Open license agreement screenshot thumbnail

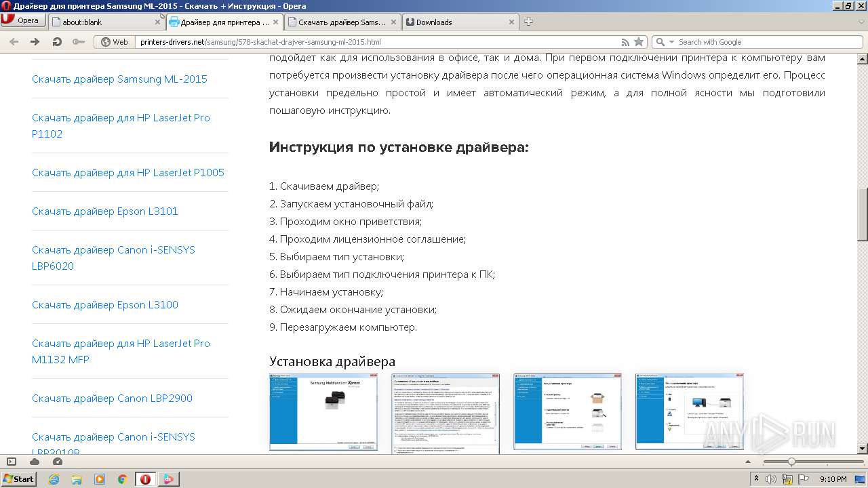point(446,413)
